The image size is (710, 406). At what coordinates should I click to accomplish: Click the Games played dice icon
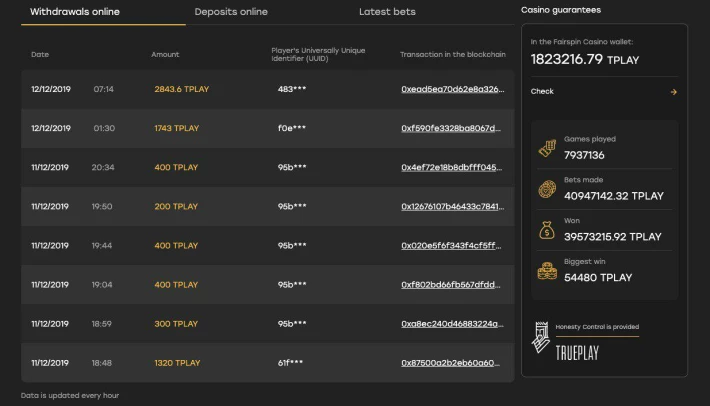pyautogui.click(x=547, y=148)
